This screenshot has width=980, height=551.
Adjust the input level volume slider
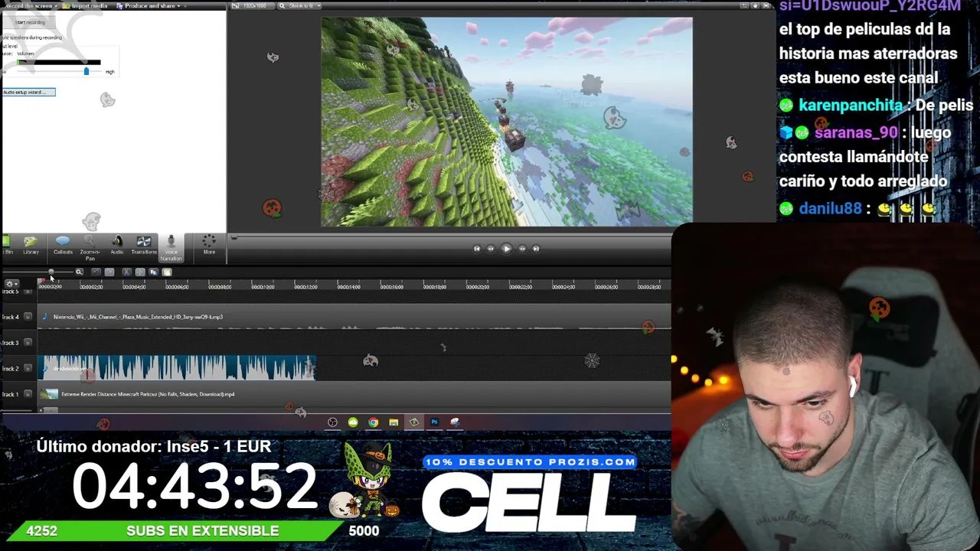(x=86, y=71)
